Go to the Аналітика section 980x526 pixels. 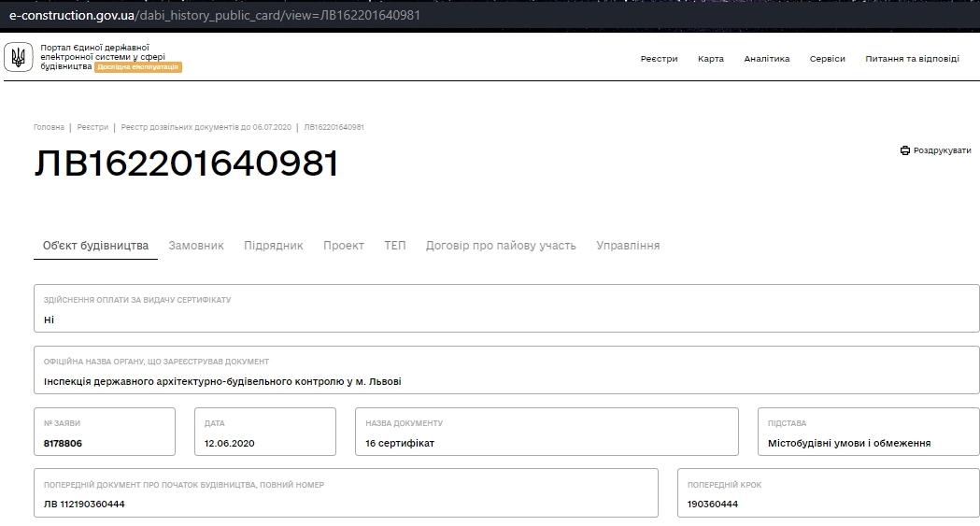coord(767,59)
